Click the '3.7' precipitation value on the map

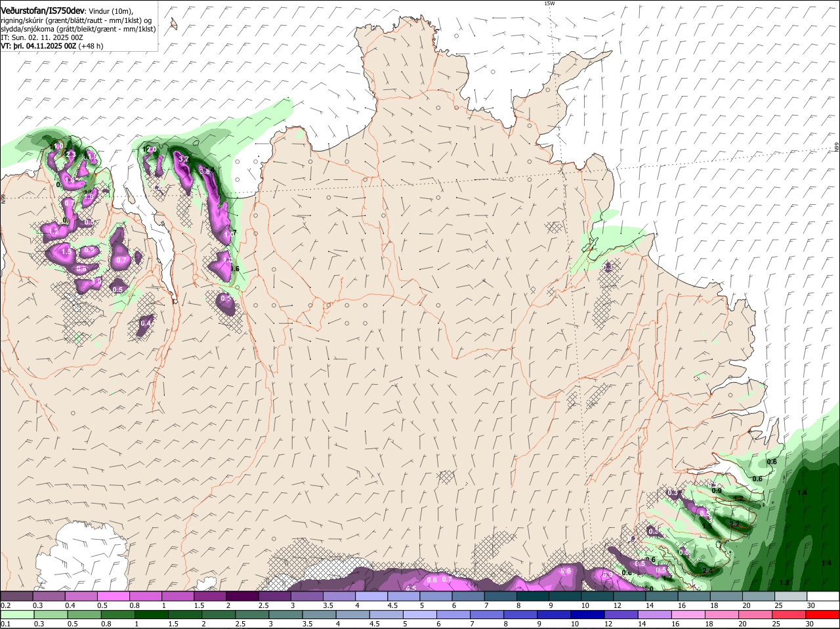pyautogui.click(x=184, y=160)
